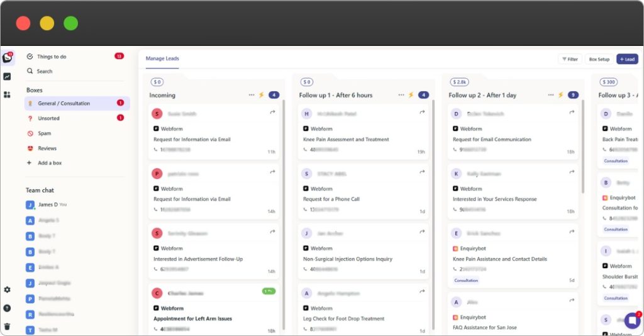Viewport: 644px width, 336px height.
Task: Open Things to do list
Action: click(75, 57)
